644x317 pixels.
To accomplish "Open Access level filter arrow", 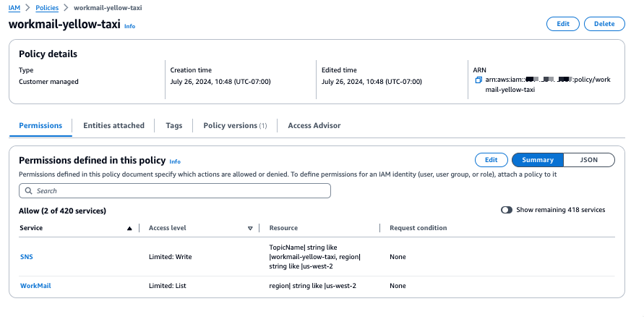I will [249, 228].
